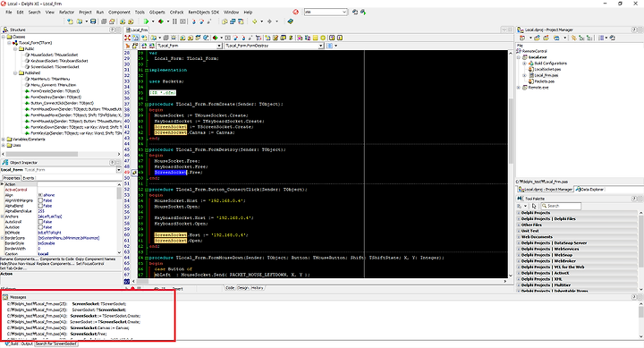
Task: Toggle the AlphaBlend False checkbox
Action: coord(40,206)
